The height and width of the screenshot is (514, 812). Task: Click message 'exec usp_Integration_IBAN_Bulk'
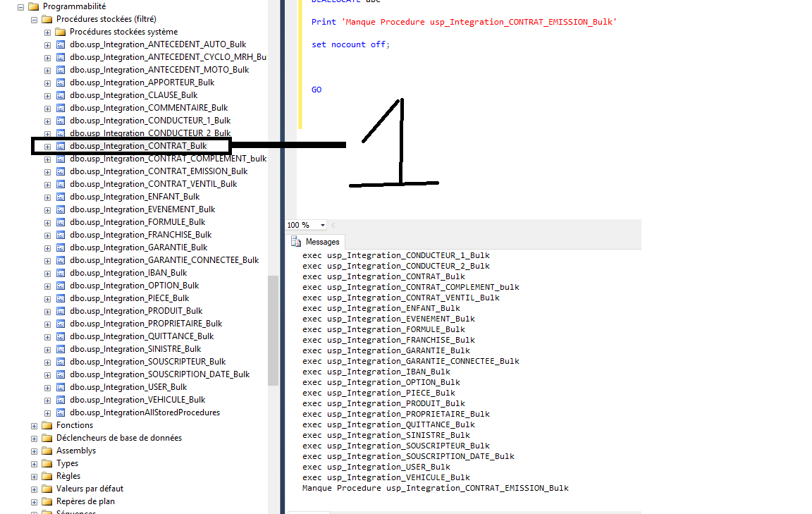(x=376, y=372)
